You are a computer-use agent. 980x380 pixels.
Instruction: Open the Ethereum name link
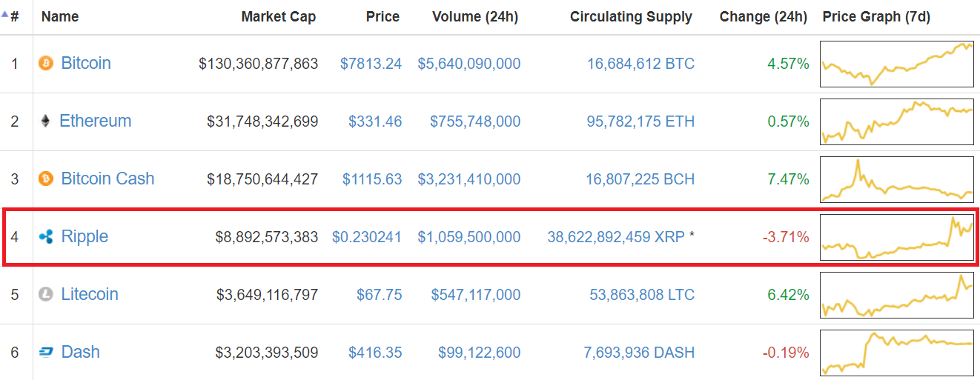[x=96, y=121]
